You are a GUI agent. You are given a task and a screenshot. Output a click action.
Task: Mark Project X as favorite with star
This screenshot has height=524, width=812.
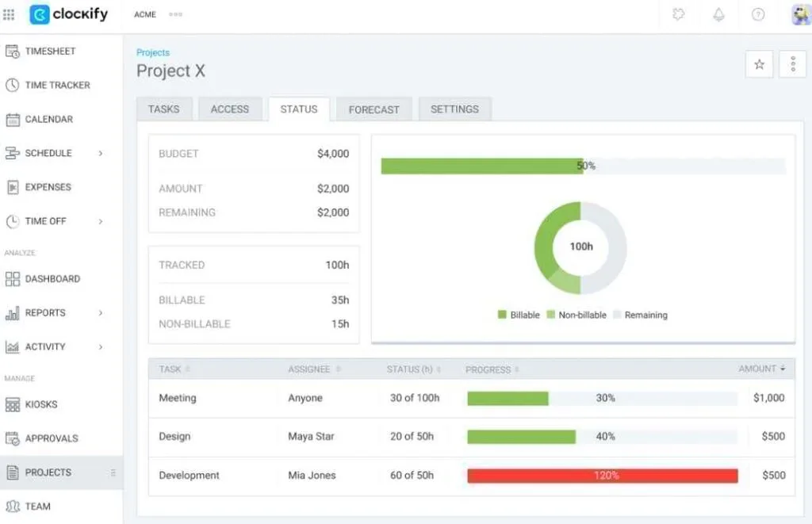tap(759, 65)
